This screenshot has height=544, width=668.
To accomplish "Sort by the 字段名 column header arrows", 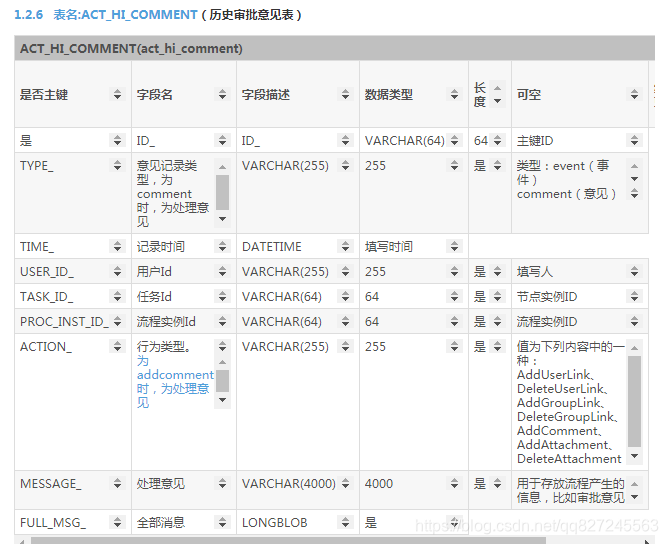I will (222, 94).
